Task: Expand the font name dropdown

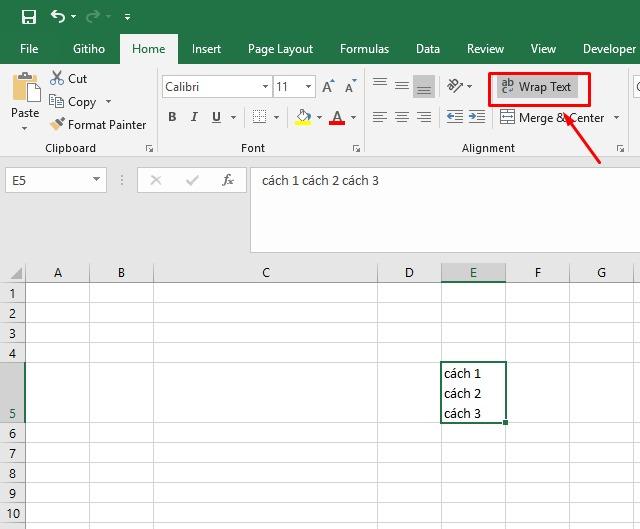Action: [x=265, y=87]
